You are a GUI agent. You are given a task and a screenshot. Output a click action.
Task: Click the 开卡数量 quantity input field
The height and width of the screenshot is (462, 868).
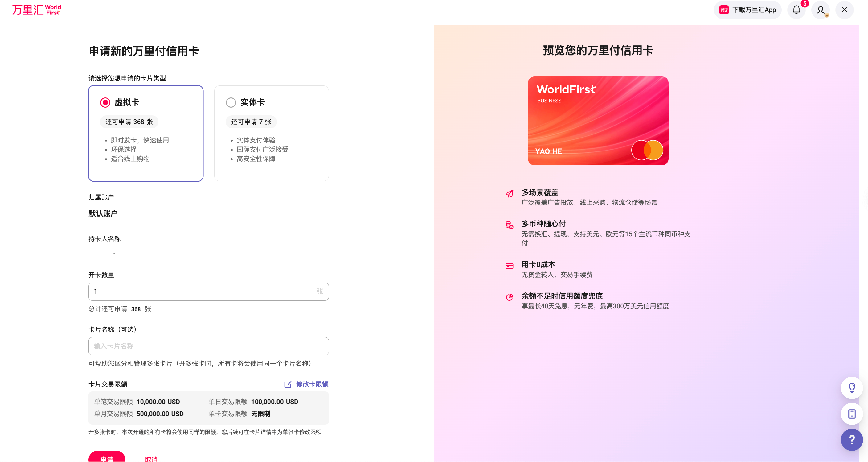coord(200,291)
